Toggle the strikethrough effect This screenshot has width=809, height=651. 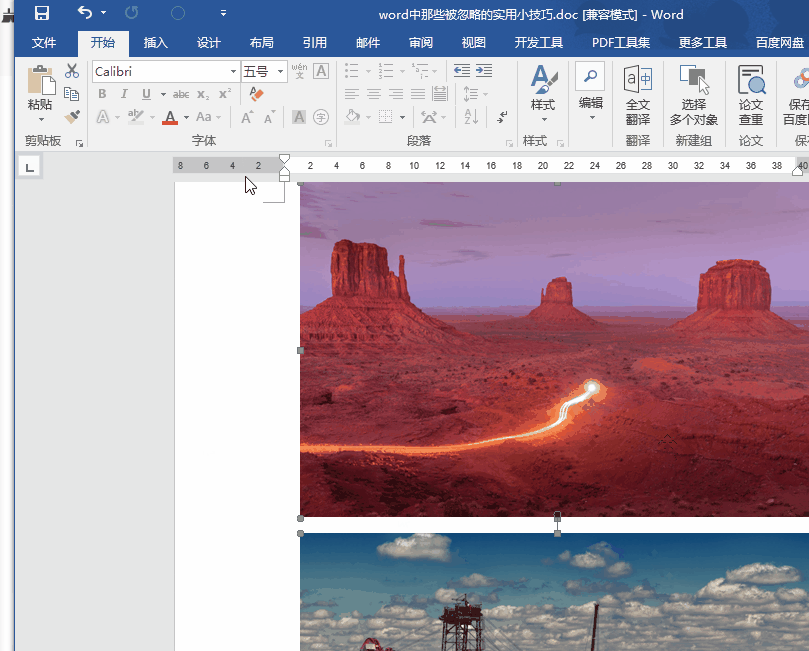tap(180, 93)
